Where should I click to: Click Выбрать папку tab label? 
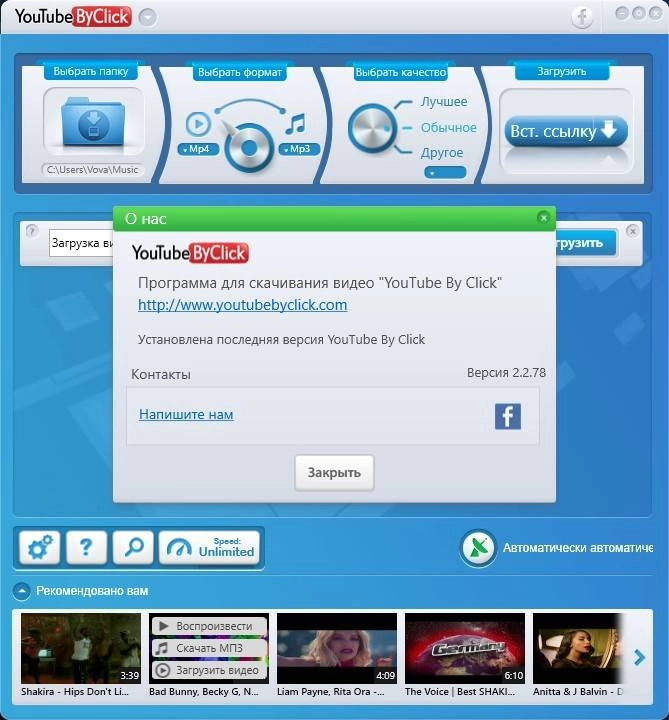(x=90, y=72)
